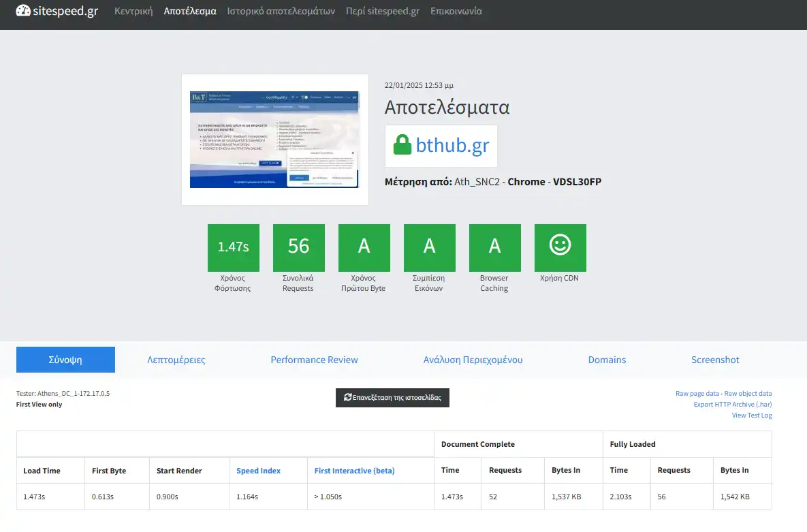Go to Περί sitespeed.gr page
Screen dimensions: 807x532
tap(382, 12)
